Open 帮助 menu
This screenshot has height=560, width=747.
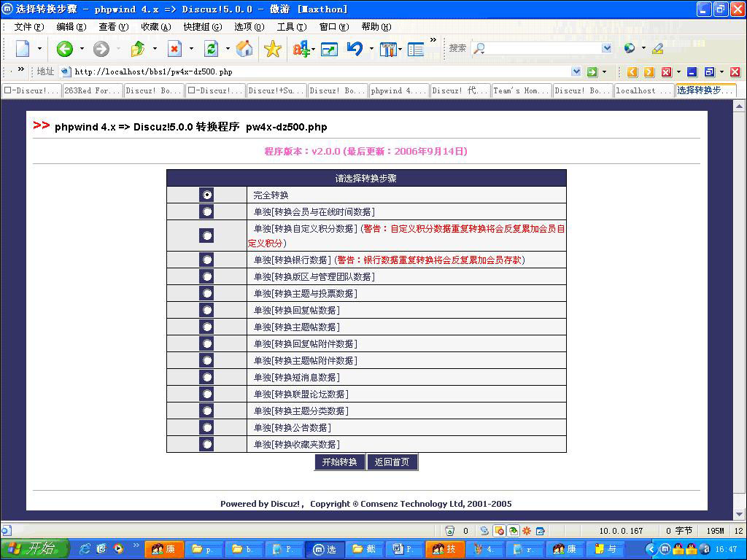[x=376, y=27]
